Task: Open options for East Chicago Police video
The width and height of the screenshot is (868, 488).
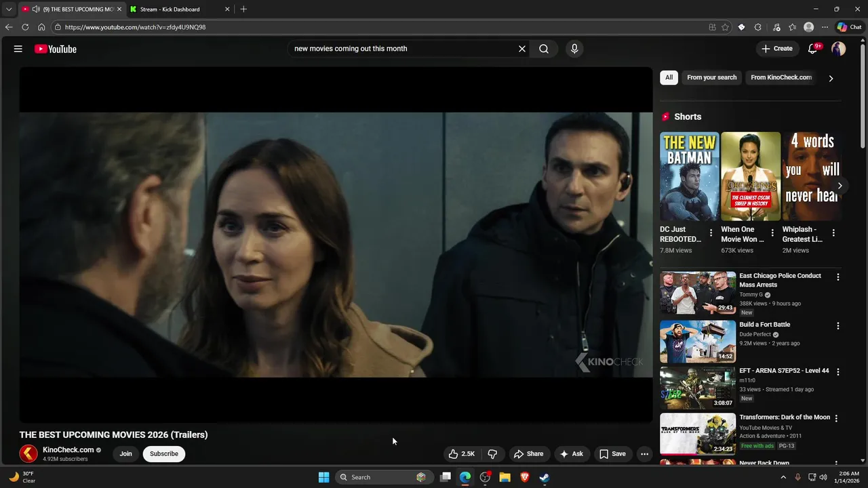Action: (x=838, y=277)
